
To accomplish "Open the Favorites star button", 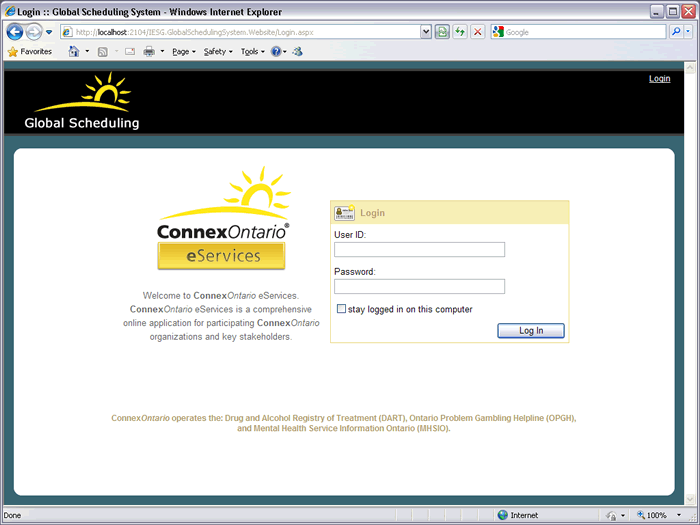I will [30, 52].
